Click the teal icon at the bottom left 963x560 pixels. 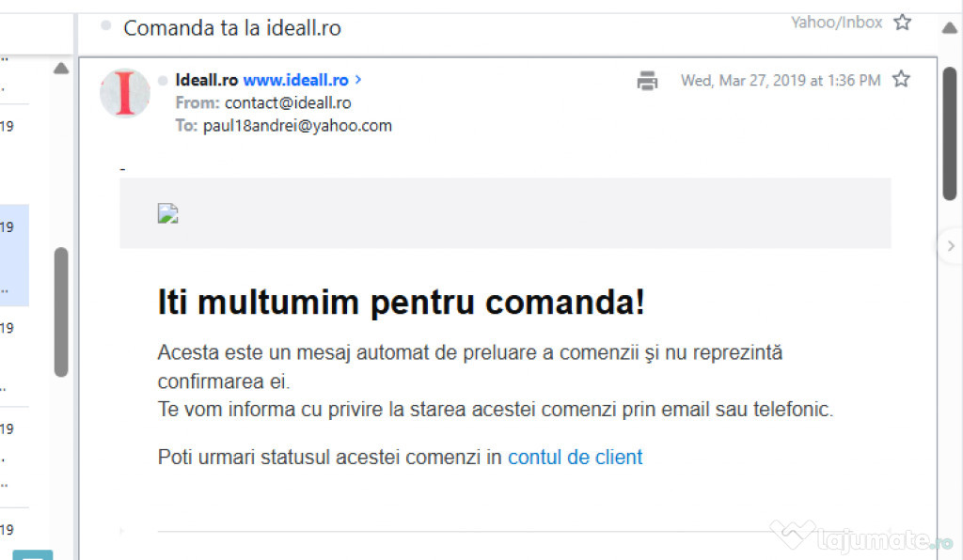(x=32, y=554)
